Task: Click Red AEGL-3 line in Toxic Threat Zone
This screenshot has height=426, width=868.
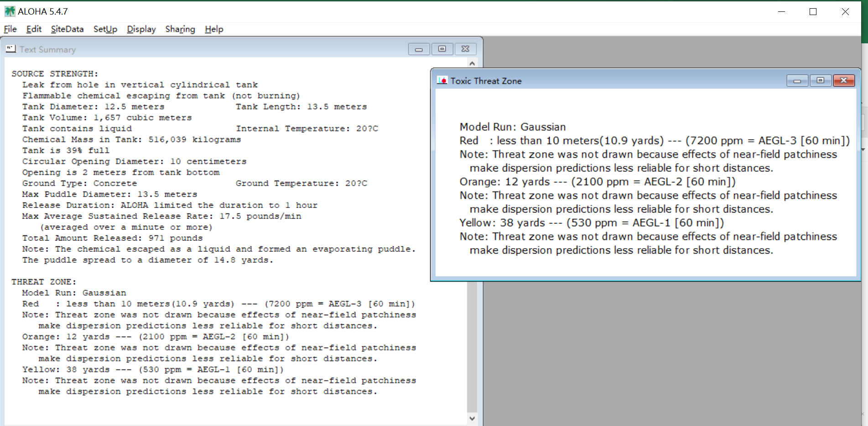Action: (655, 140)
